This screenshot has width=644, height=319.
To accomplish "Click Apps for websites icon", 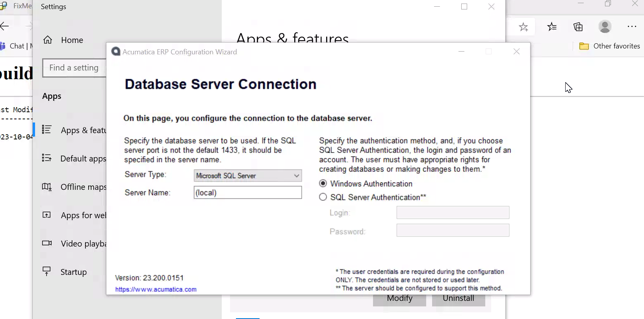I will pos(47,215).
